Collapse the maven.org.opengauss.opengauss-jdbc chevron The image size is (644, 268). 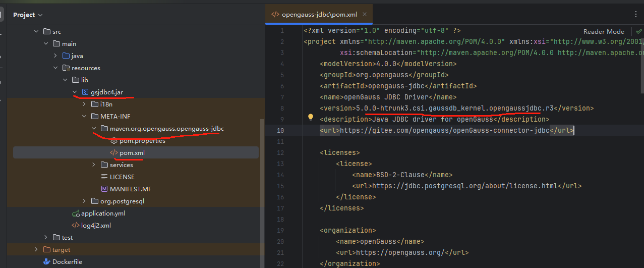(x=94, y=129)
